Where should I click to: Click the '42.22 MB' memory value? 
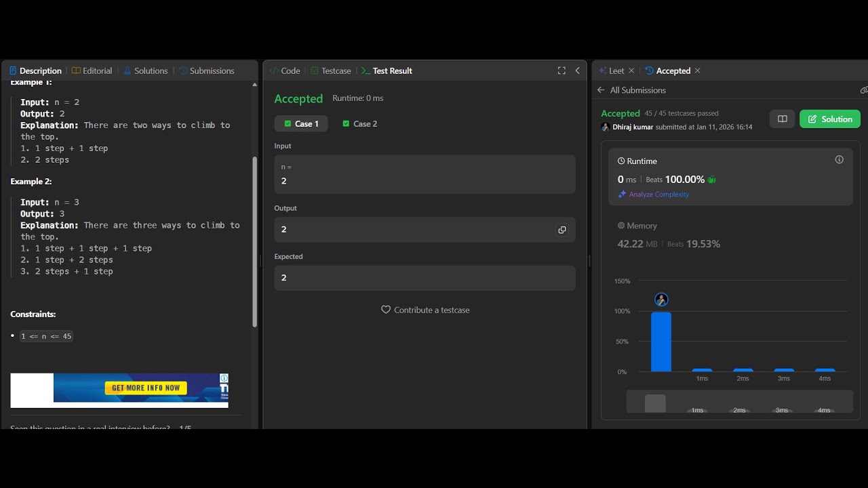click(637, 244)
